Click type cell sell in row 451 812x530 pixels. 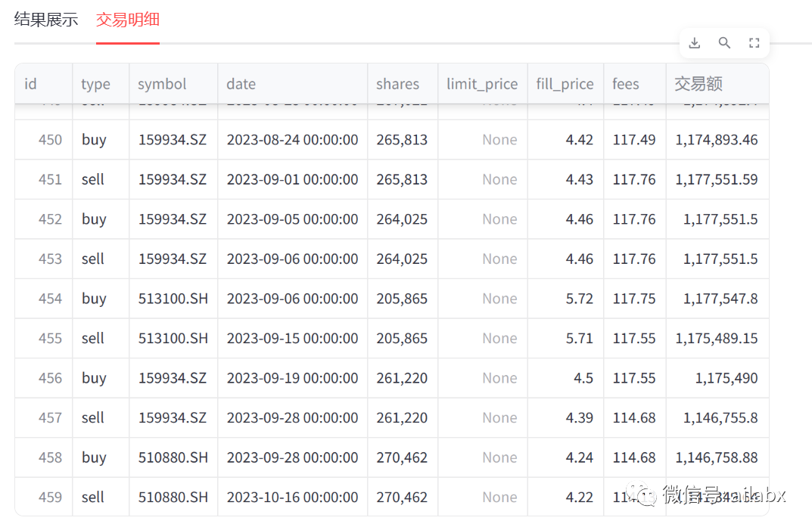coord(101,180)
